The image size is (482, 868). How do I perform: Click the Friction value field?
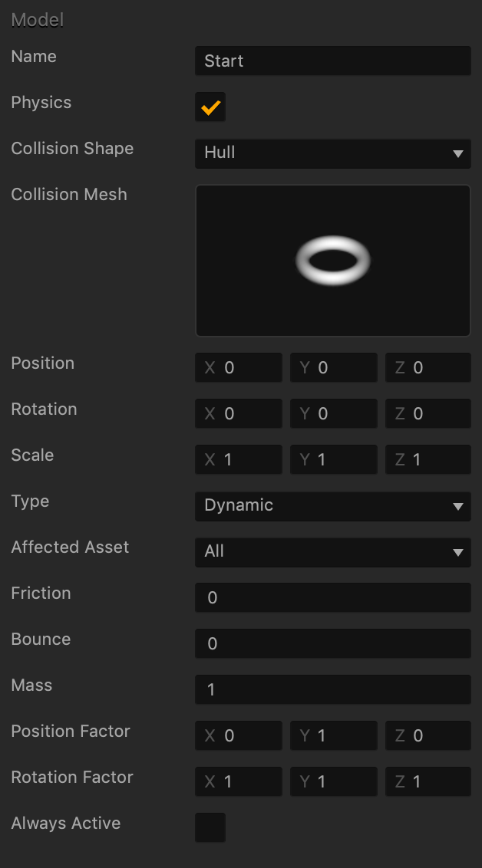[332, 598]
